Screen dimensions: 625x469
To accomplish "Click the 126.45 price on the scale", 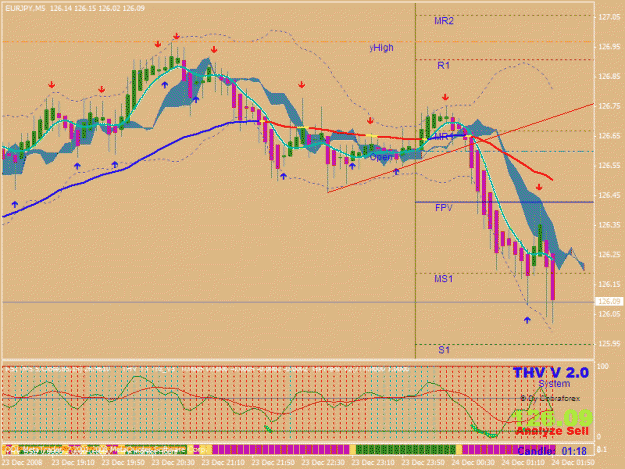I will tap(609, 195).
